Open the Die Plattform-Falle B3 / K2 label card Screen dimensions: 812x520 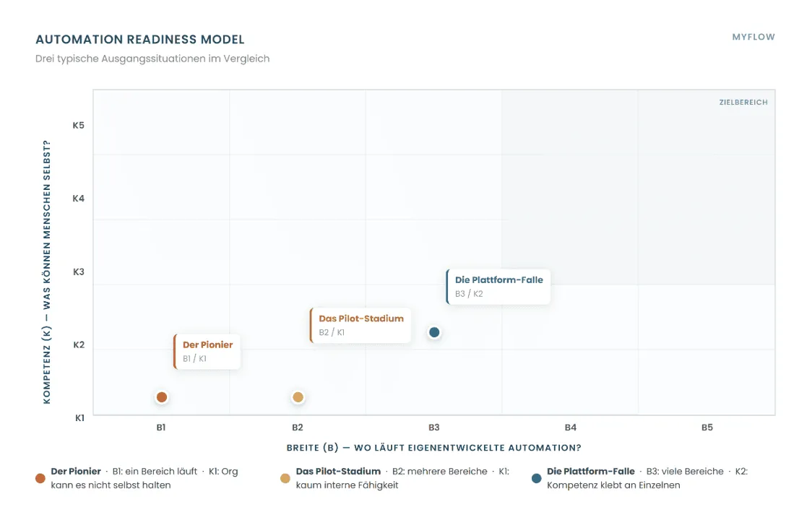(x=498, y=287)
